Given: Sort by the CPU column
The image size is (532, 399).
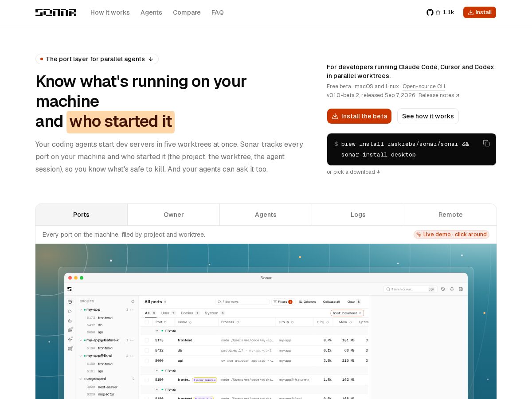Looking at the screenshot, I should [323, 322].
